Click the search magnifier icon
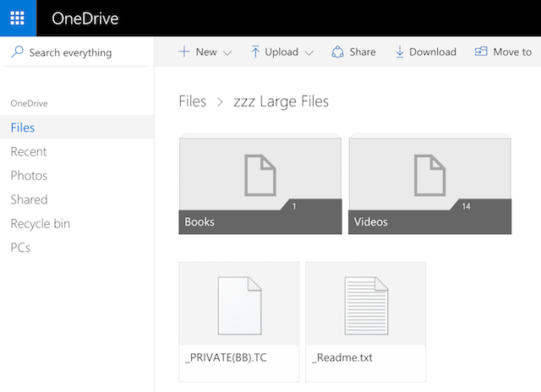541x392 pixels. 17,52
